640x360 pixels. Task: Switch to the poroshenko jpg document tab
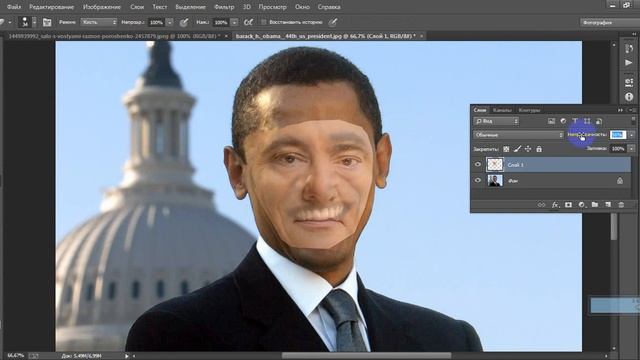click(118, 36)
